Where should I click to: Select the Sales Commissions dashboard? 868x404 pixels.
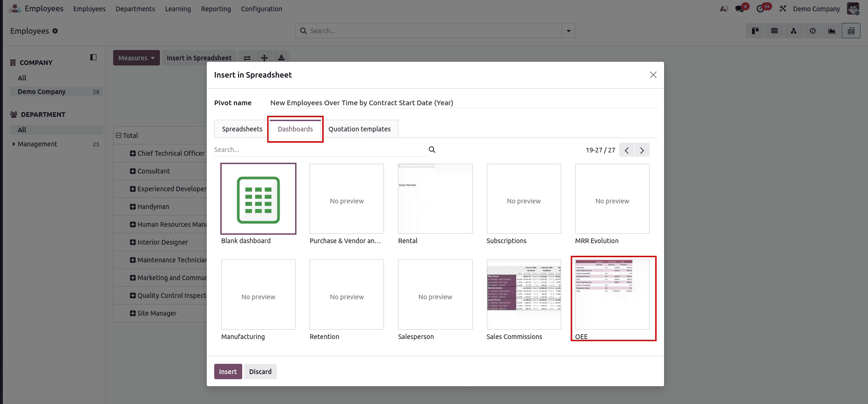pyautogui.click(x=524, y=295)
